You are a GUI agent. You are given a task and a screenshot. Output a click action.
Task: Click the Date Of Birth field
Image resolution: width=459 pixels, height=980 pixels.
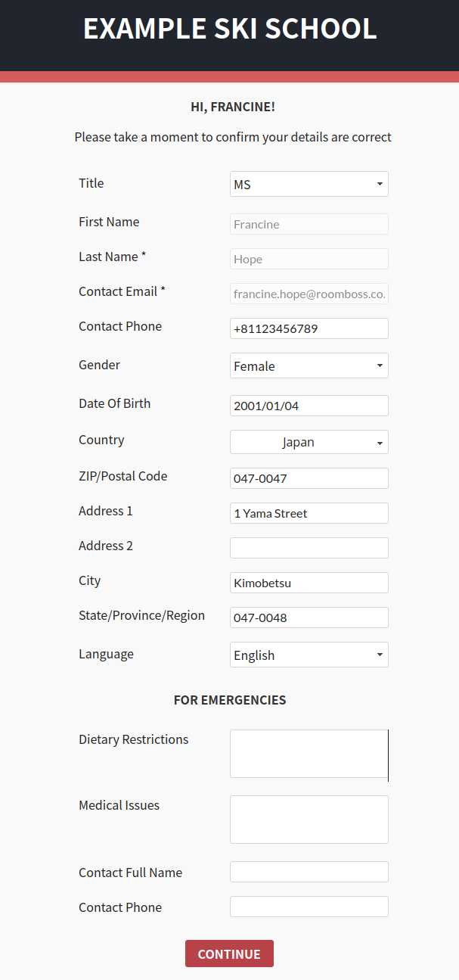click(x=309, y=406)
